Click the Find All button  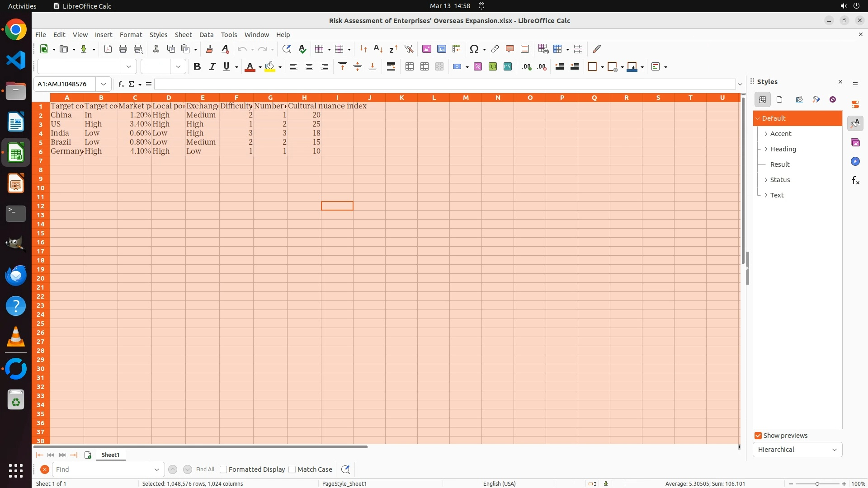click(205, 469)
